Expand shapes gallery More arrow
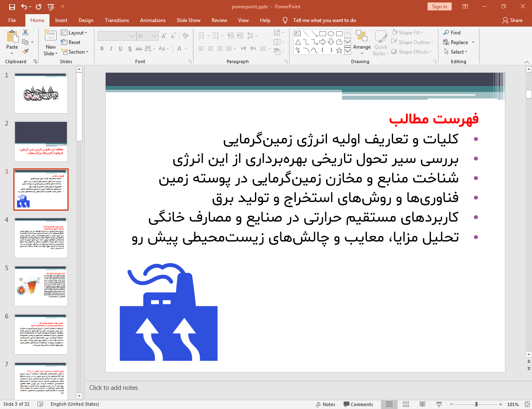 pyautogui.click(x=348, y=50)
